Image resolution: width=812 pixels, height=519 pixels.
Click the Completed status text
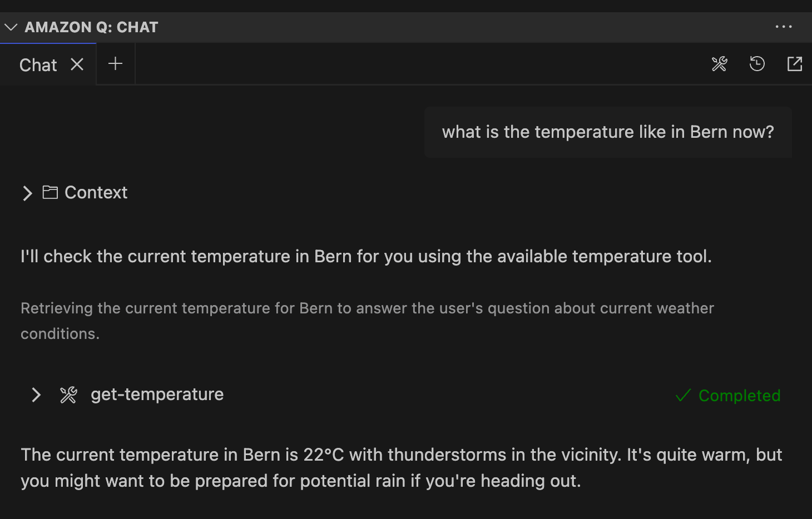pos(739,396)
